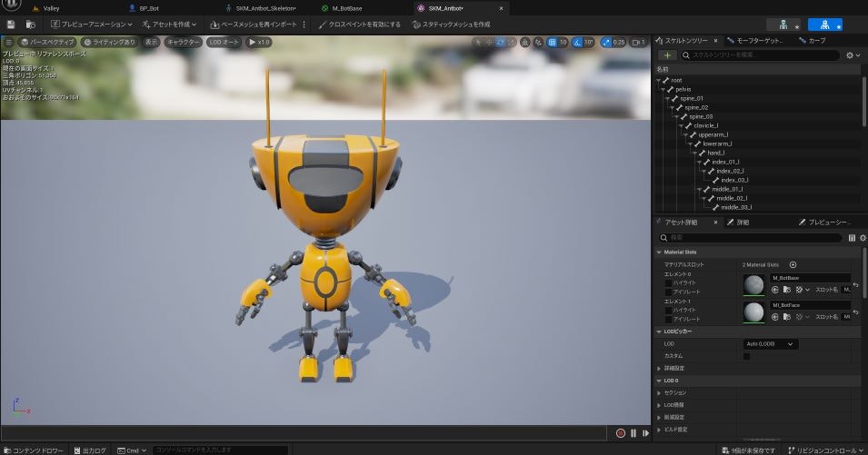Open skeleton tree settings gear menu
Screen dimensions: 868x455
coord(851,55)
